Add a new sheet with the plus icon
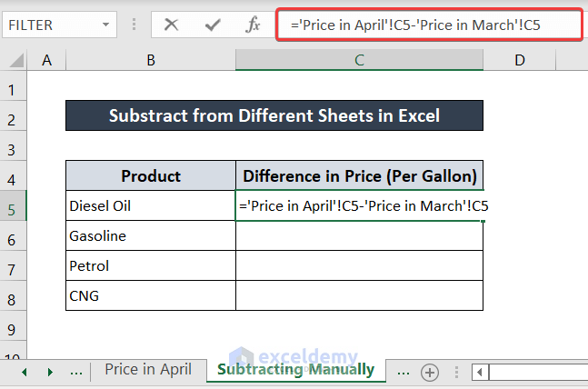This screenshot has width=588, height=389. [x=430, y=372]
